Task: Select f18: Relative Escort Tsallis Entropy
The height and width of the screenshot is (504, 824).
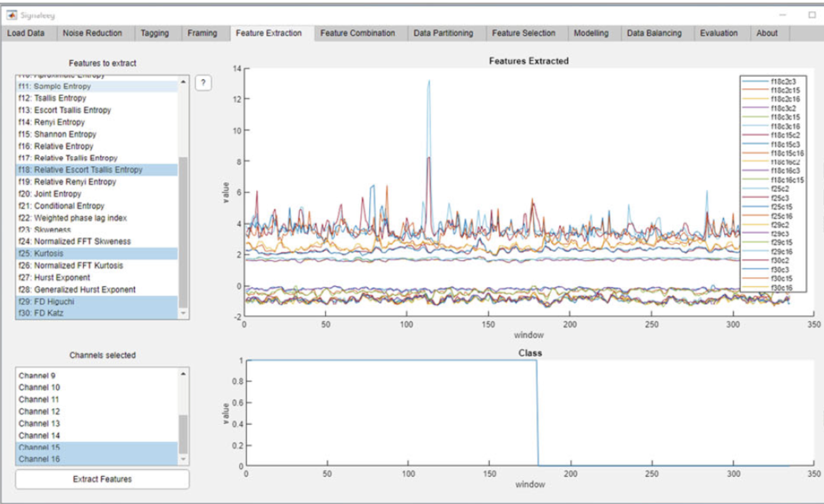Action: tap(96, 170)
